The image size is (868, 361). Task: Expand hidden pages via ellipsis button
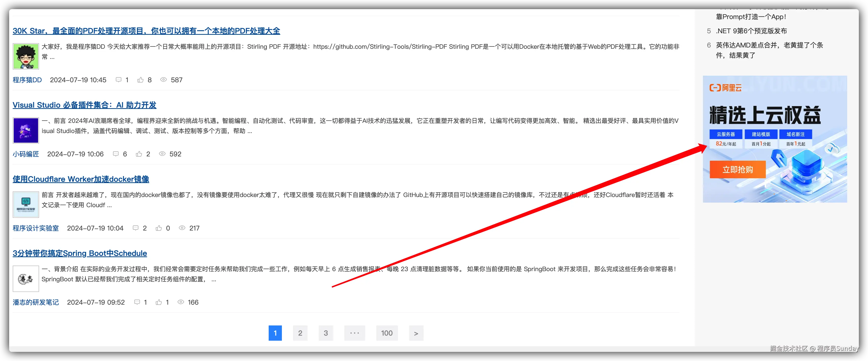click(355, 333)
